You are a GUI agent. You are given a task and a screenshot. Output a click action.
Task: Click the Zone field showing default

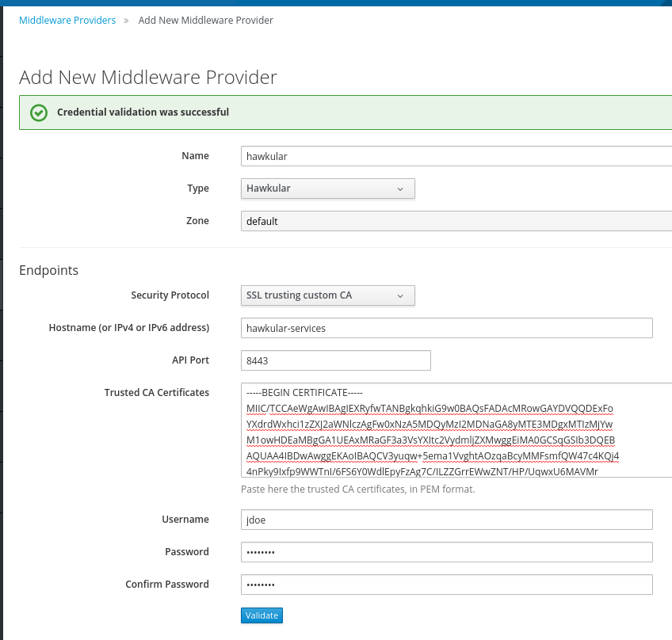point(456,221)
